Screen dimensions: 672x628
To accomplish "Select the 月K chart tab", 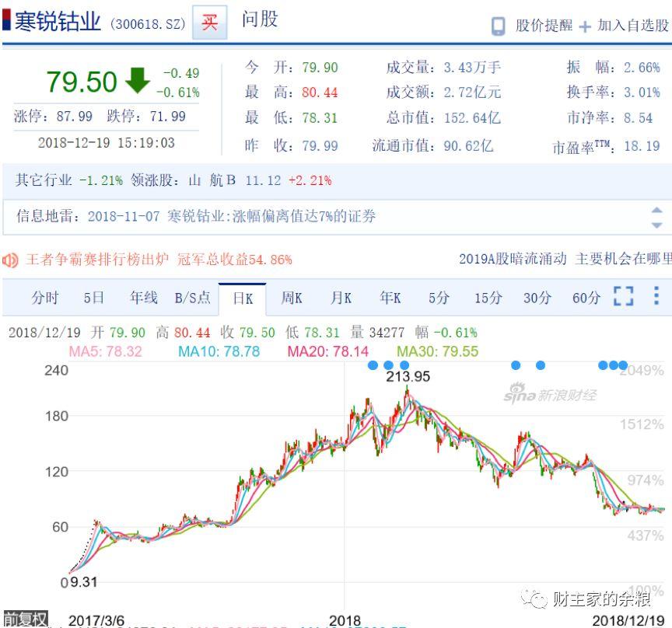I will (341, 298).
